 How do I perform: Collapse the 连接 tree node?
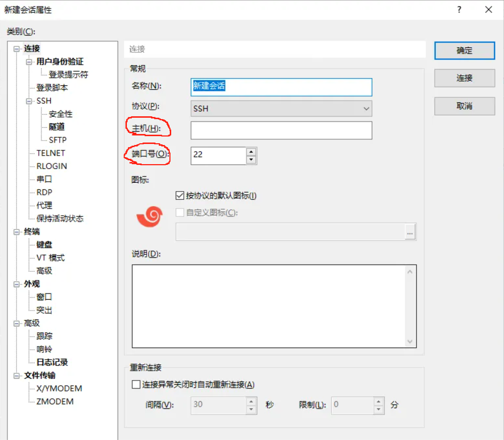(x=16, y=49)
